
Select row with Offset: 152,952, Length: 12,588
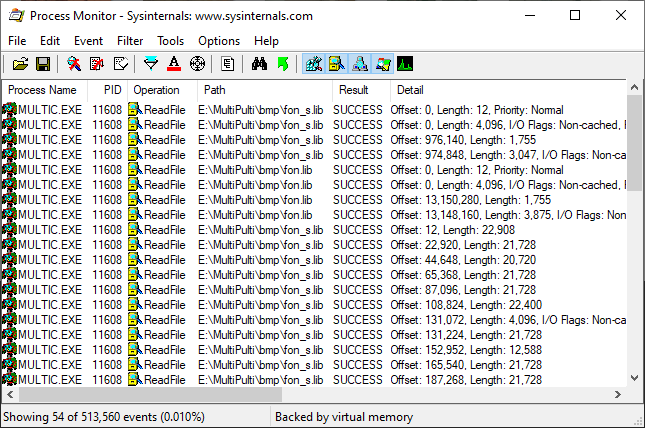[314, 350]
